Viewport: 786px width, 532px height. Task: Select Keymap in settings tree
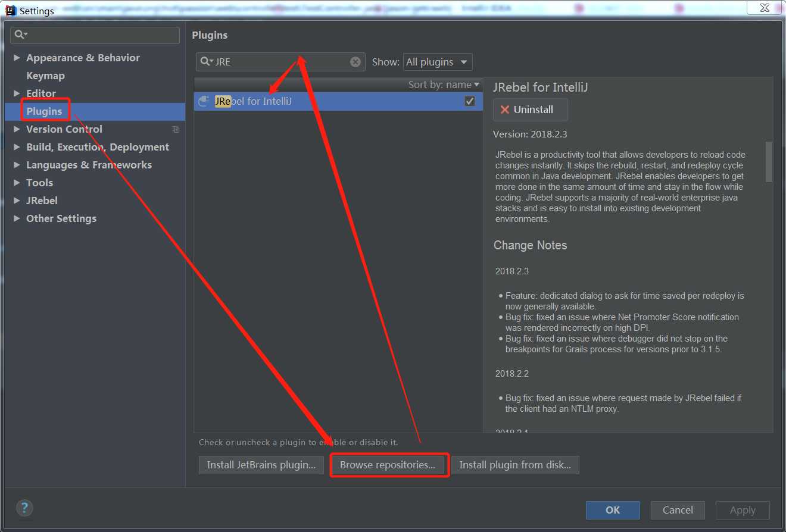pyautogui.click(x=45, y=76)
